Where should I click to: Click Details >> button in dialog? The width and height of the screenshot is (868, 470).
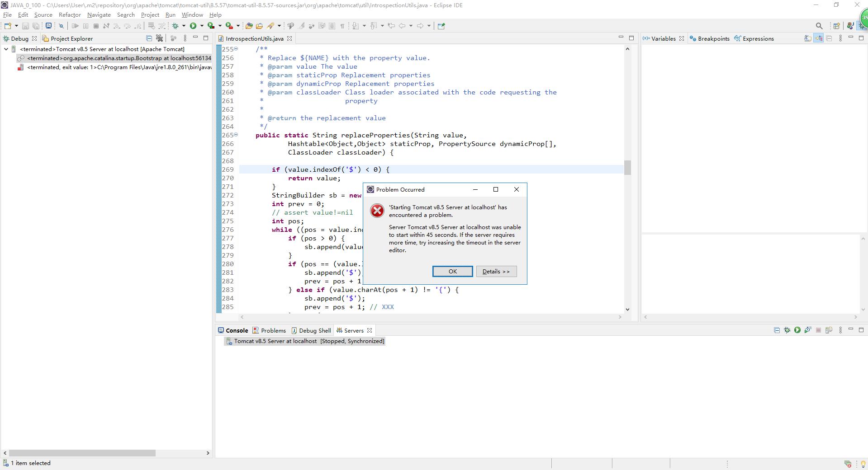[x=496, y=271]
